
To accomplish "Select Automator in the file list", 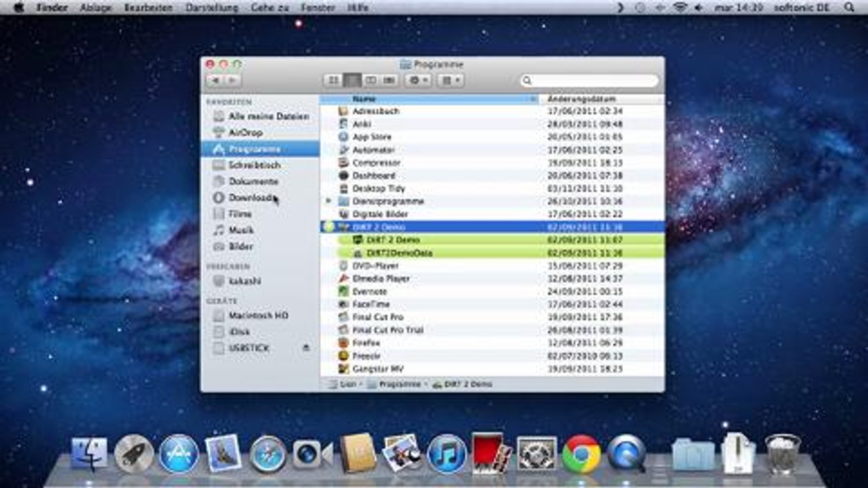I will pyautogui.click(x=492, y=150).
